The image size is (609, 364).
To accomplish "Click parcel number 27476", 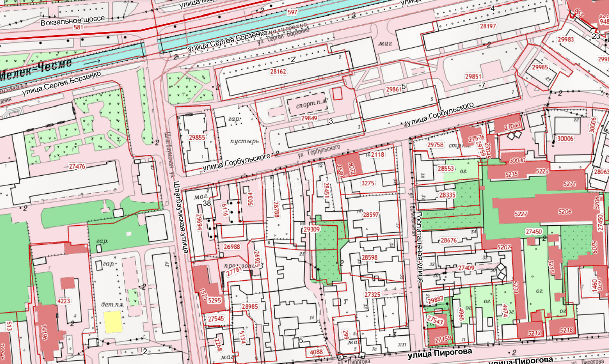I will tap(77, 166).
